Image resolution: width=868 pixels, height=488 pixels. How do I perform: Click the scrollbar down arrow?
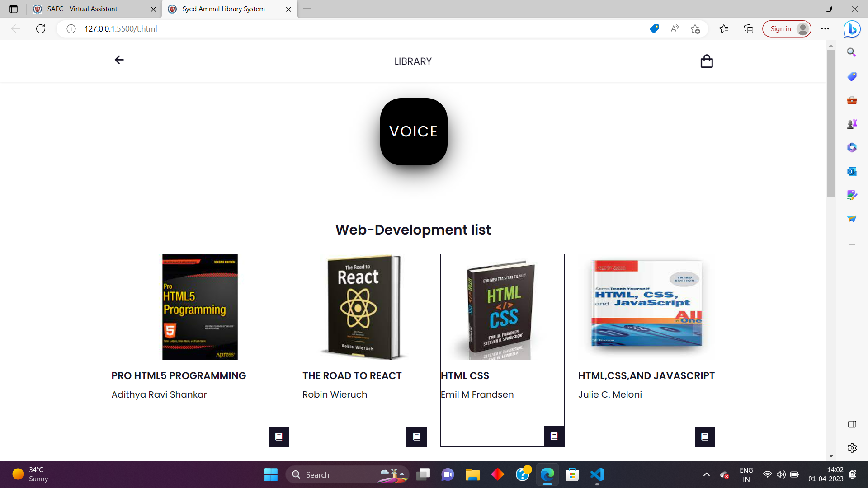[831, 456]
